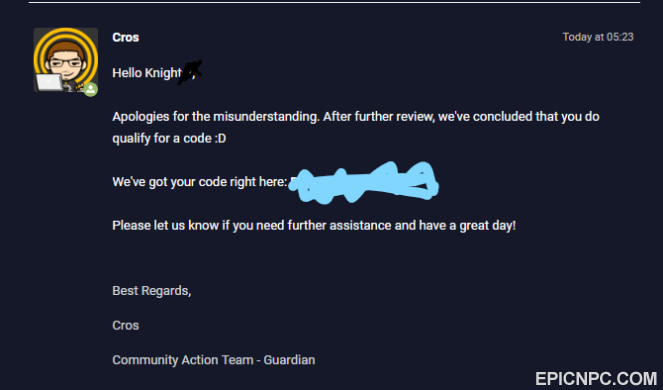Select the Hello Knight greeting line
663x390 pixels.
point(156,73)
